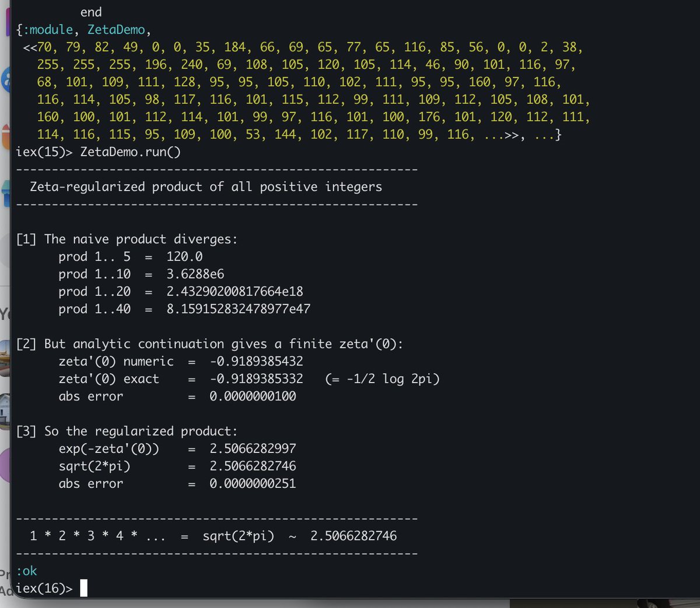The height and width of the screenshot is (608, 700).
Task: Select the value "120.0"
Action: point(184,256)
